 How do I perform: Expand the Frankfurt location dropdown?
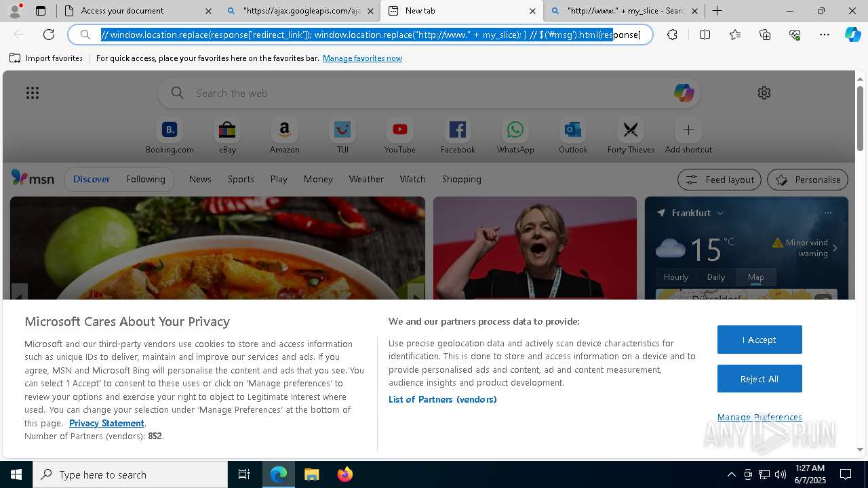(720, 213)
